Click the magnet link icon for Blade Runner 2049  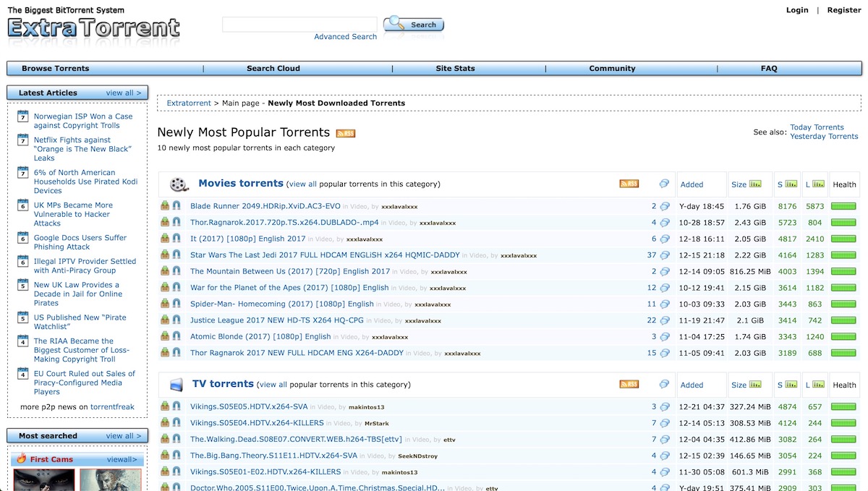(177, 205)
